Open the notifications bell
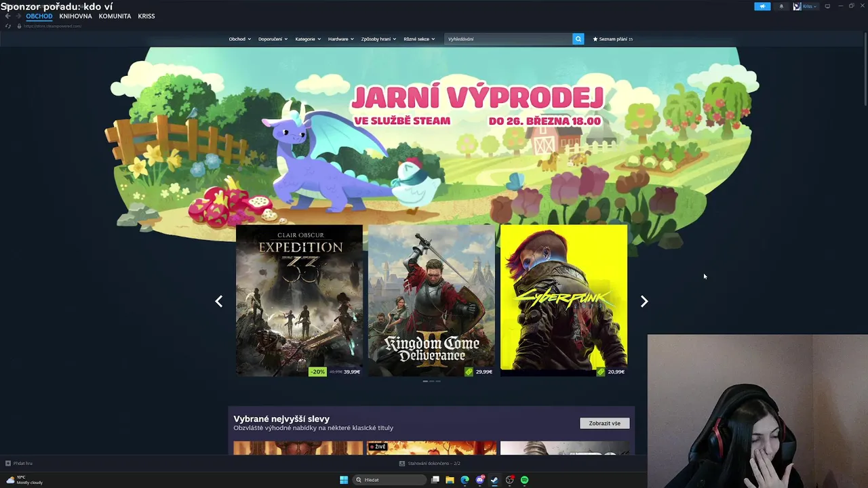The width and height of the screenshot is (868, 488). tap(781, 6)
